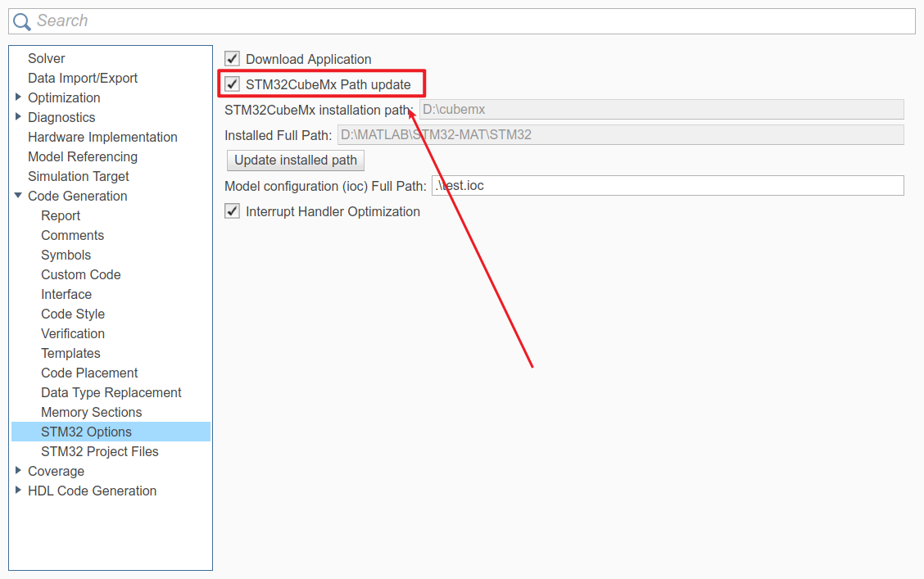The height and width of the screenshot is (579, 924).
Task: Open Data Type Replacement subpane
Action: tap(111, 392)
